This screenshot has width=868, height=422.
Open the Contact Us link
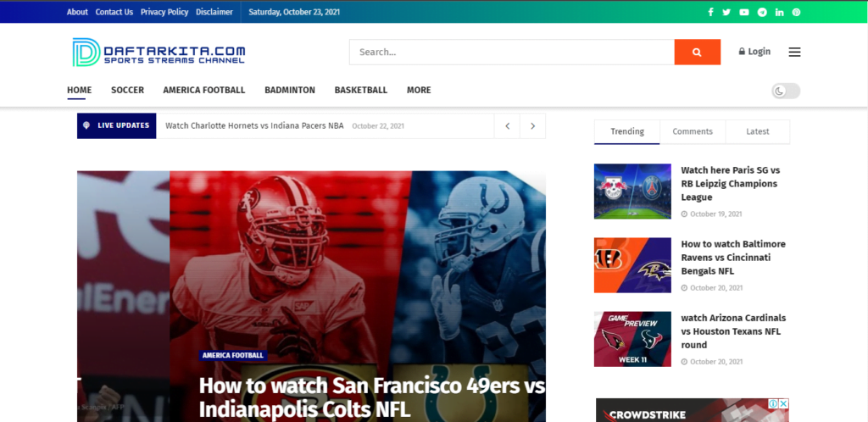[x=114, y=12]
